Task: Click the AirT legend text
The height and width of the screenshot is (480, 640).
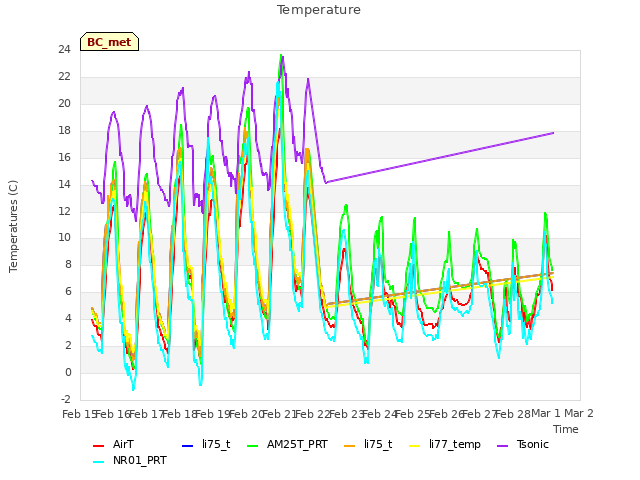Action: tap(123, 444)
